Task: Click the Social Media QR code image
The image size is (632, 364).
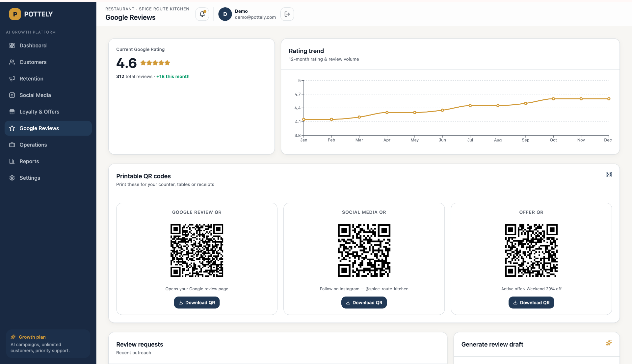Action: 364,250
